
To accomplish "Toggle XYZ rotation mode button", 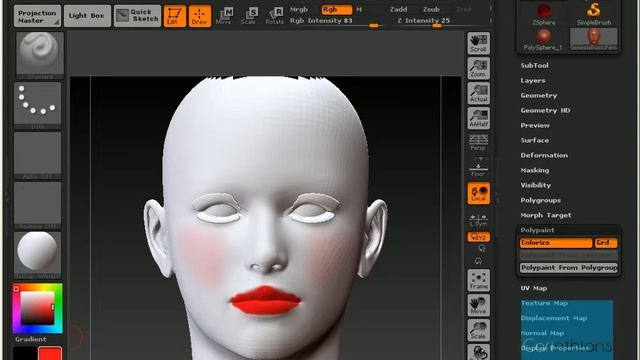I will (x=478, y=237).
